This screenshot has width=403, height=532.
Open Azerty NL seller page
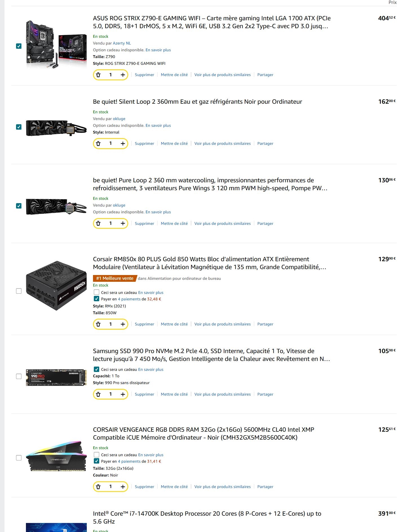pyautogui.click(x=122, y=43)
